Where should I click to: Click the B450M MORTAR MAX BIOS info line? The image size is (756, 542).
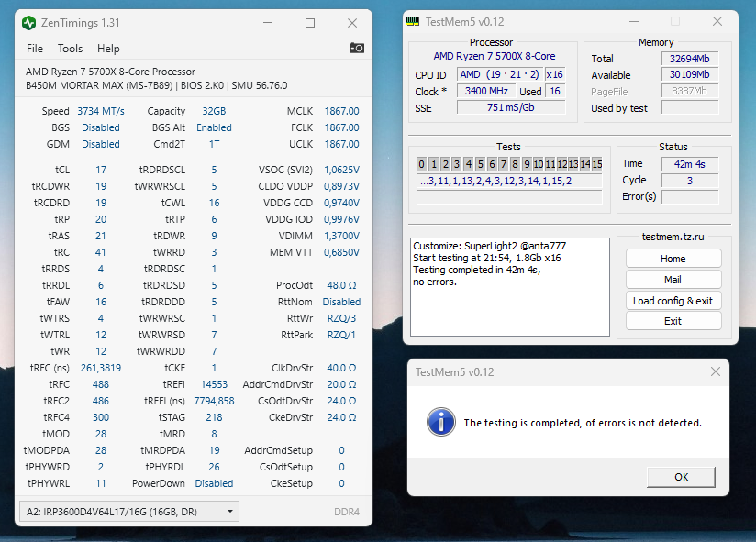tap(156, 86)
